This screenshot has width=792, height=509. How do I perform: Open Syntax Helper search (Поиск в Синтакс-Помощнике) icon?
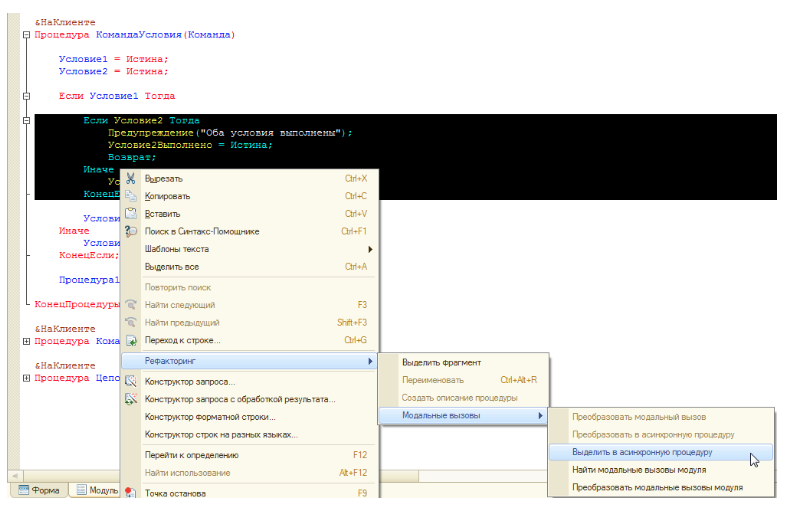[x=131, y=231]
